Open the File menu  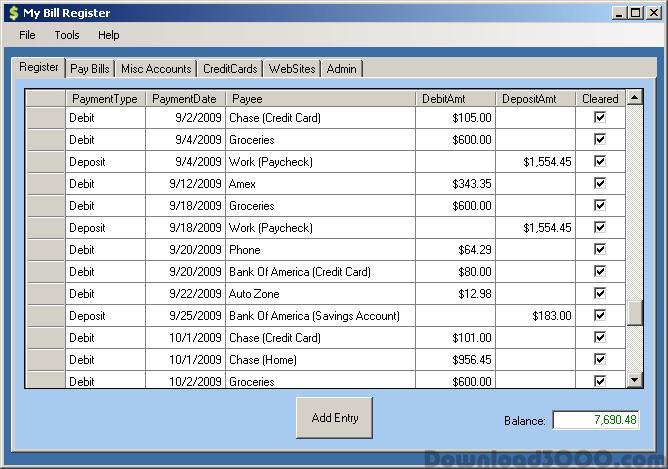(27, 35)
